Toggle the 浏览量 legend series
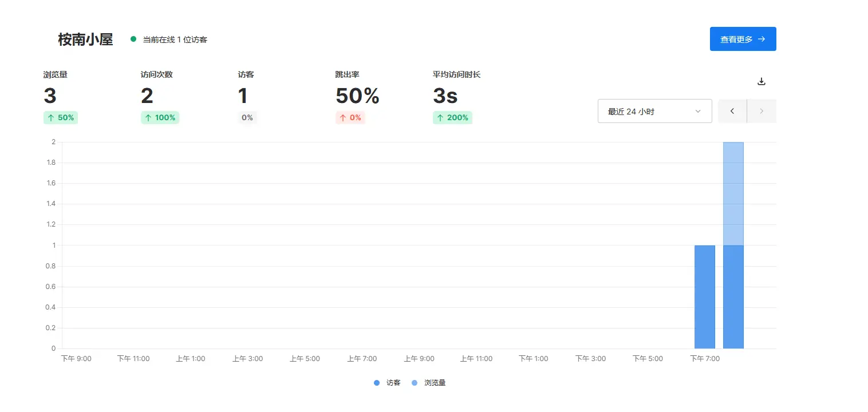 click(x=435, y=383)
